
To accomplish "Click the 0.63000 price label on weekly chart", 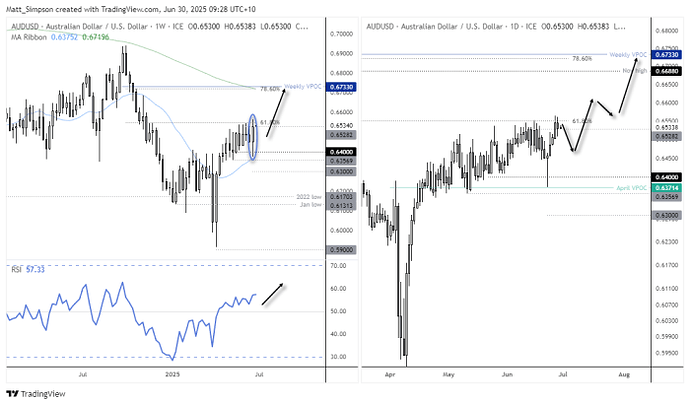I will 341,172.
